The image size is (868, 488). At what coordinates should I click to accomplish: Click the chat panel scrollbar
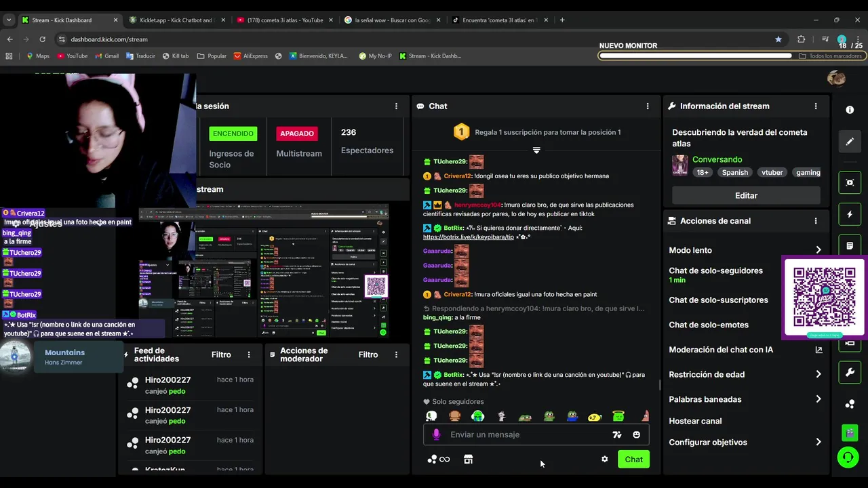(659, 385)
